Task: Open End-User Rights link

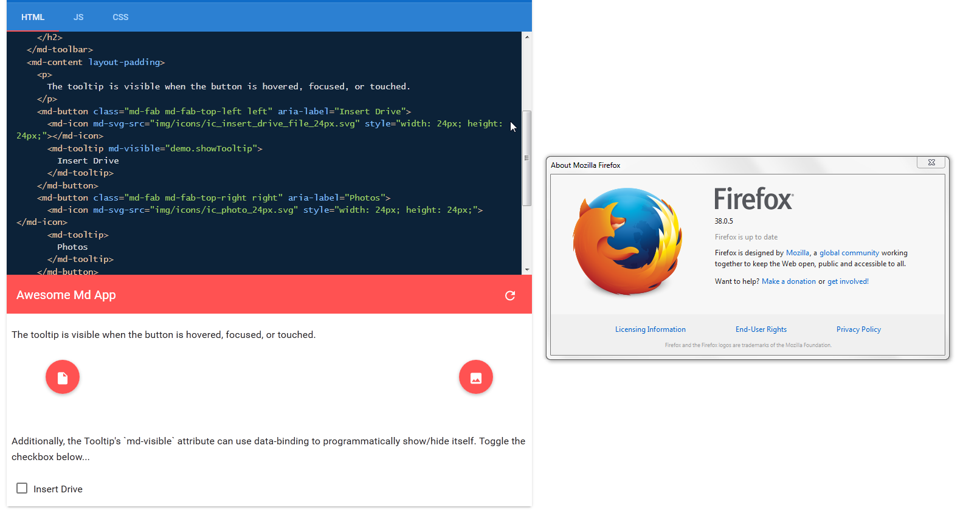Action: (761, 329)
